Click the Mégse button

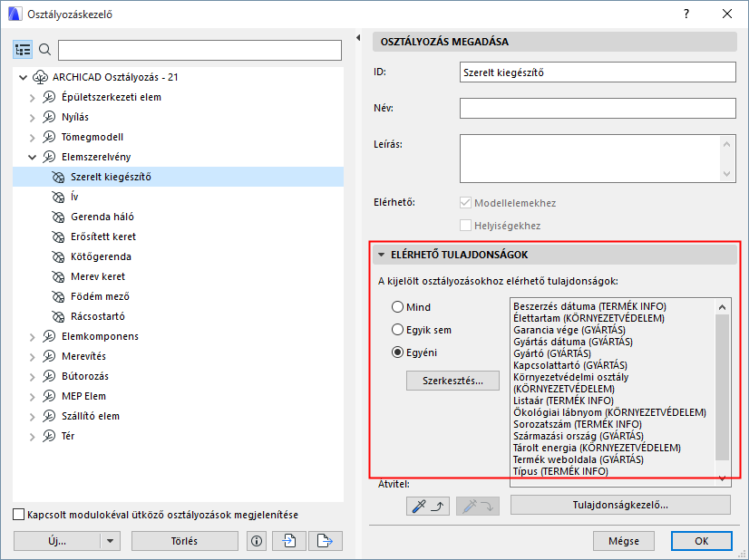coord(623,541)
